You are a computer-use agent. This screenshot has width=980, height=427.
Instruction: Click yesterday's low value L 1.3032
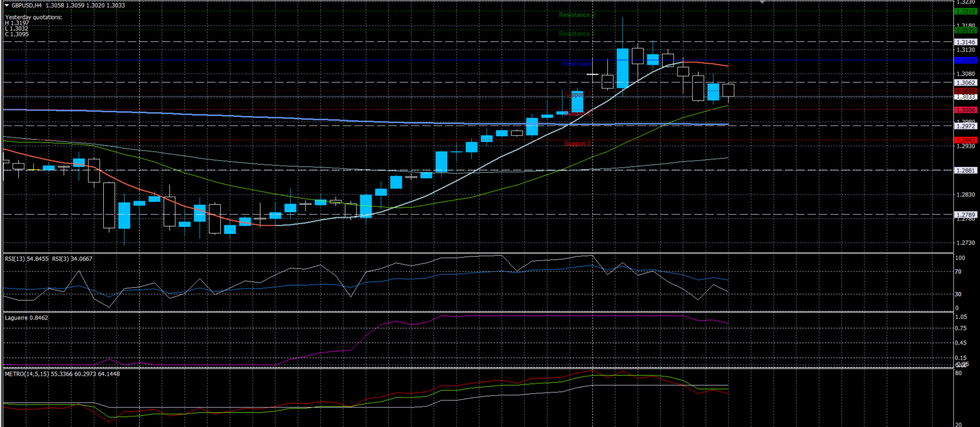tap(17, 28)
